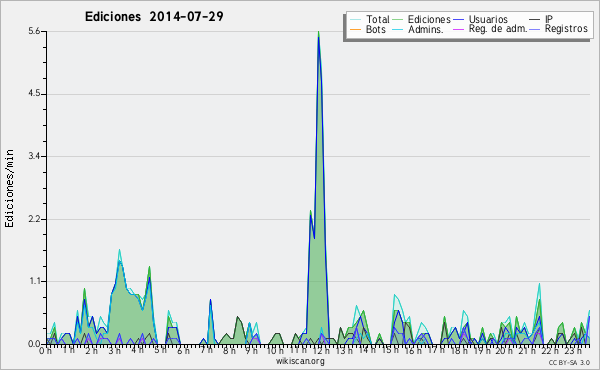The width and height of the screenshot is (600, 370).
Task: Click the '12 h' x-axis tick label
Action: click(x=321, y=351)
